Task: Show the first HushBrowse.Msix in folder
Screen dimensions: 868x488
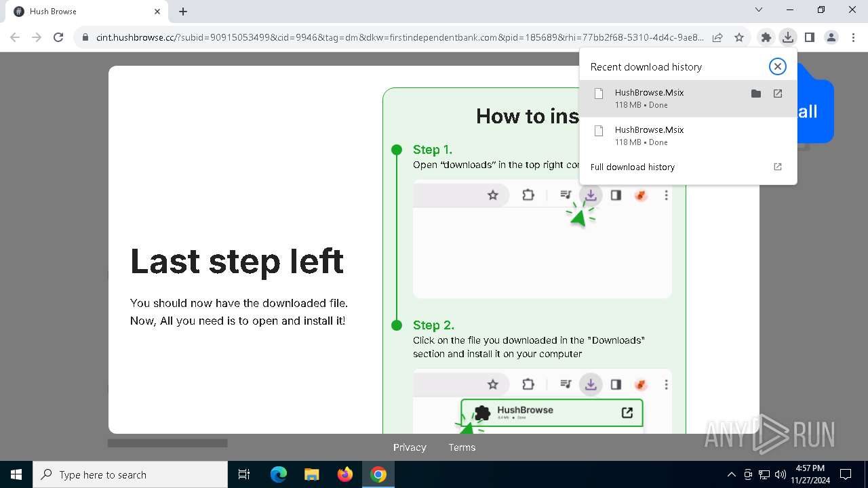Action: click(x=756, y=94)
